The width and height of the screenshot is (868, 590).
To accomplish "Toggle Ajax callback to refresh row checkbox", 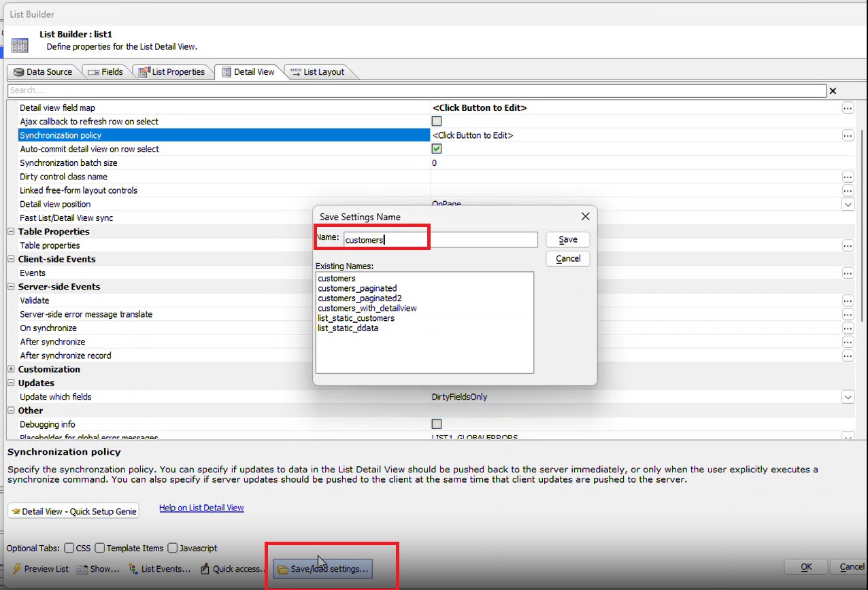I will click(437, 122).
